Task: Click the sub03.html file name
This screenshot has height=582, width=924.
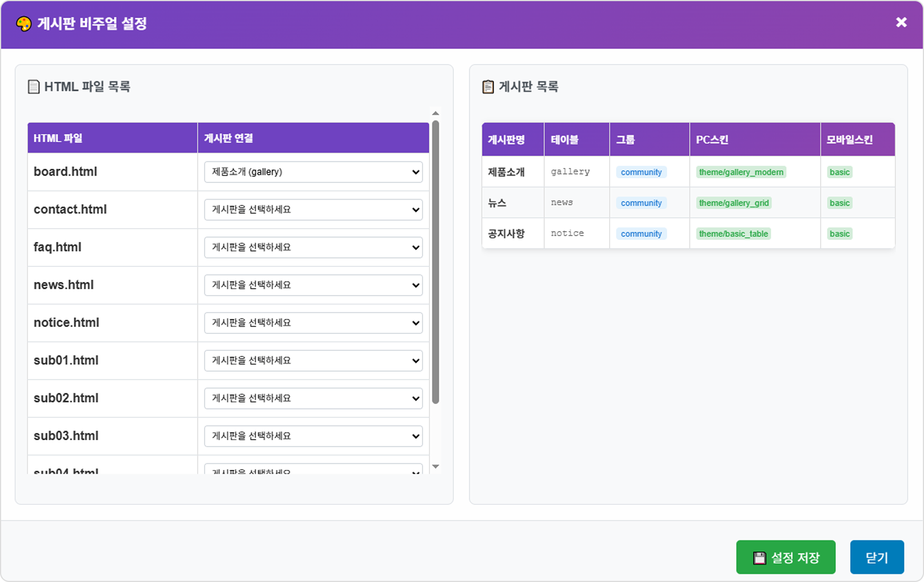Action: point(66,436)
